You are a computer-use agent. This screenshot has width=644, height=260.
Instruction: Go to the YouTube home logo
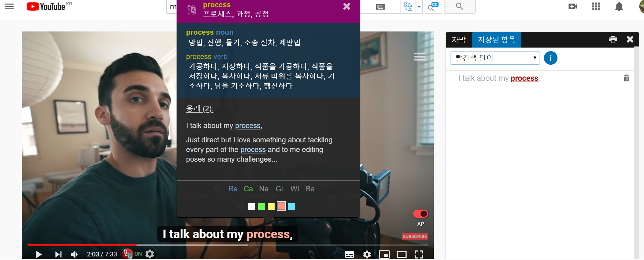(46, 6)
